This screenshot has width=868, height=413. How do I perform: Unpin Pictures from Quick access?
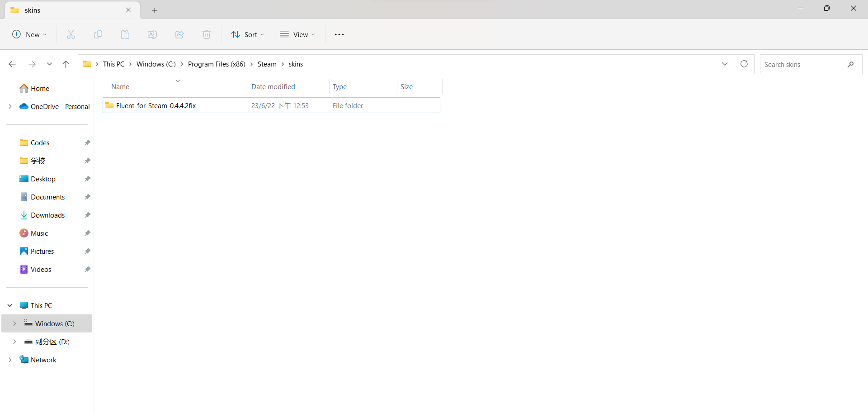click(87, 251)
